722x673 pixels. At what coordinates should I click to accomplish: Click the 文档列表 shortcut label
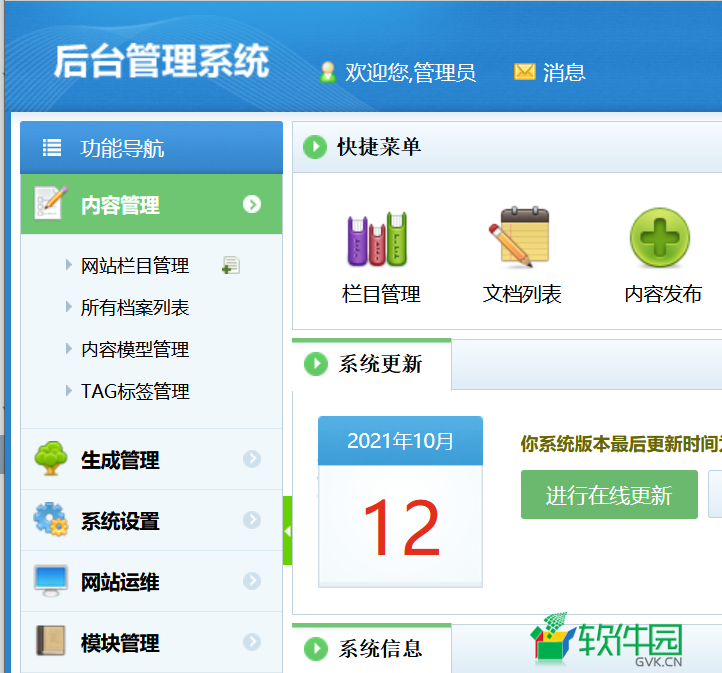[522, 294]
